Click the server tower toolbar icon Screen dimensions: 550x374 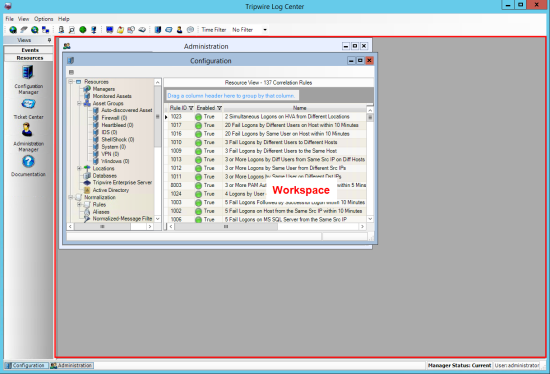(61, 30)
